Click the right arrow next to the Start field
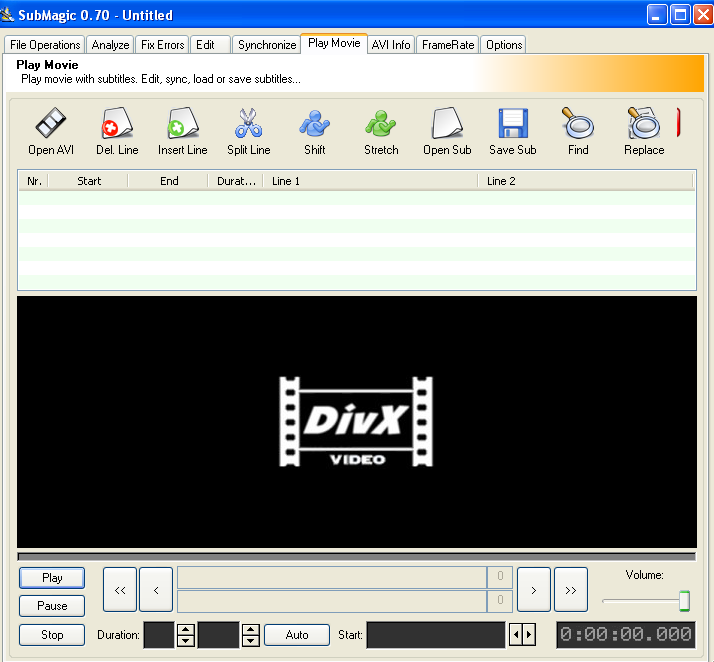The width and height of the screenshot is (714, 662). (529, 635)
